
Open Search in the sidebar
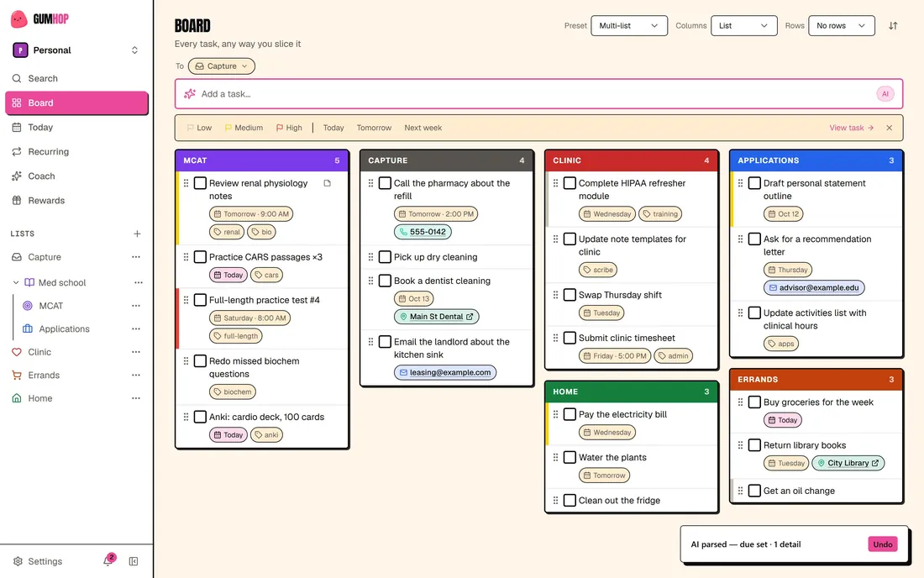pos(76,78)
